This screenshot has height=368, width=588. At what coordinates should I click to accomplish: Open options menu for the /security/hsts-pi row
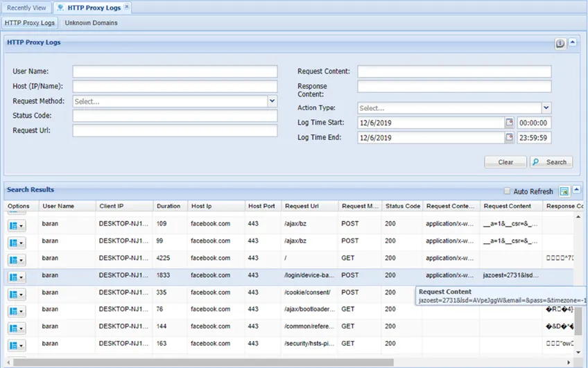coord(16,346)
